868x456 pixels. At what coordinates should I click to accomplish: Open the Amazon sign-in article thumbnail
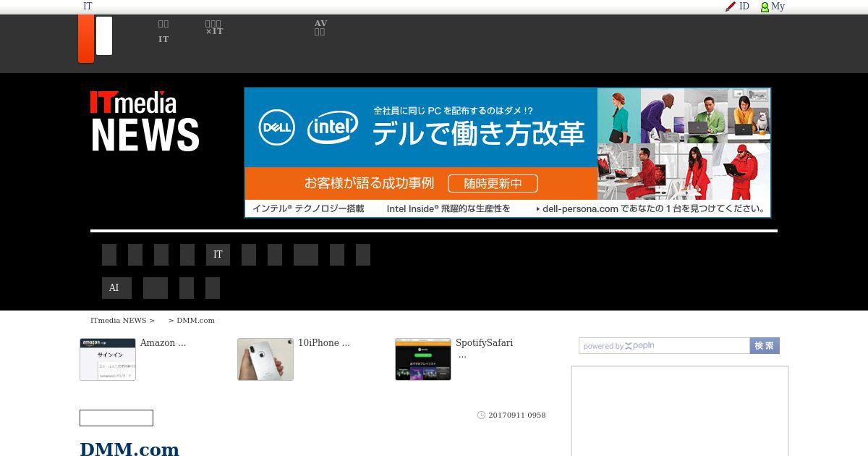coord(108,359)
